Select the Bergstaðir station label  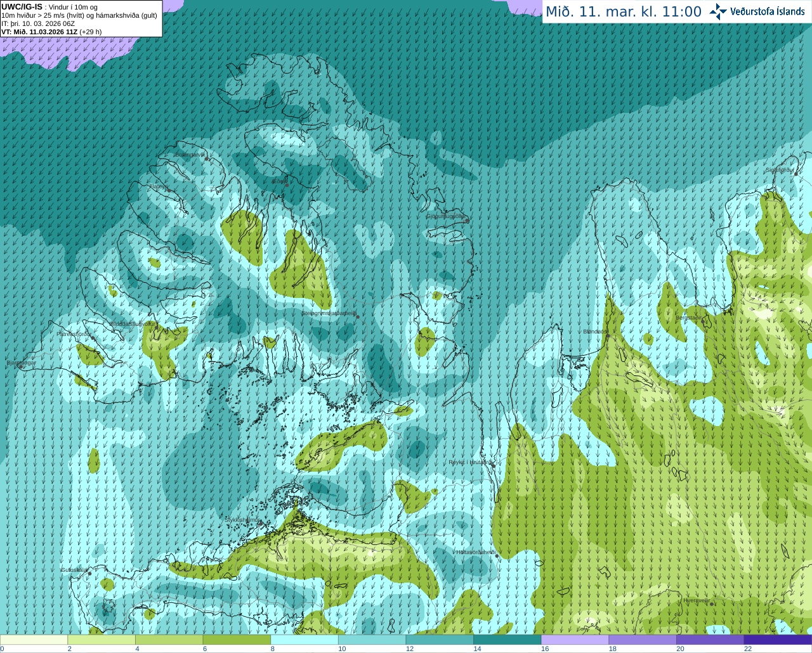688,318
